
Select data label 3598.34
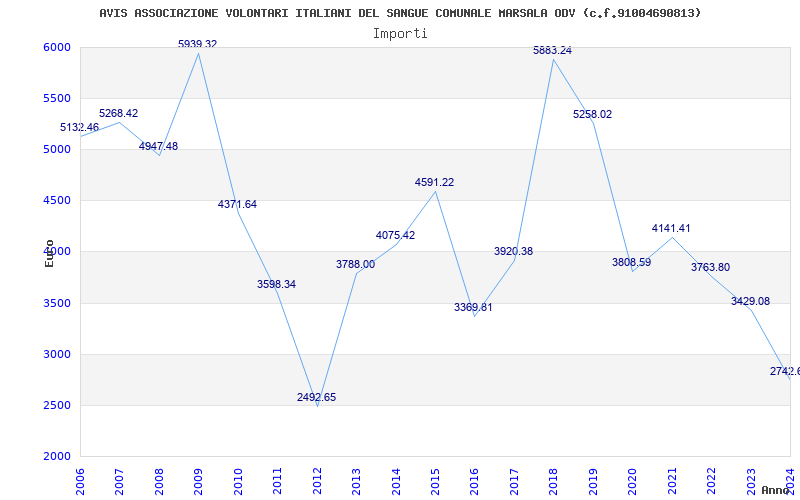276,284
